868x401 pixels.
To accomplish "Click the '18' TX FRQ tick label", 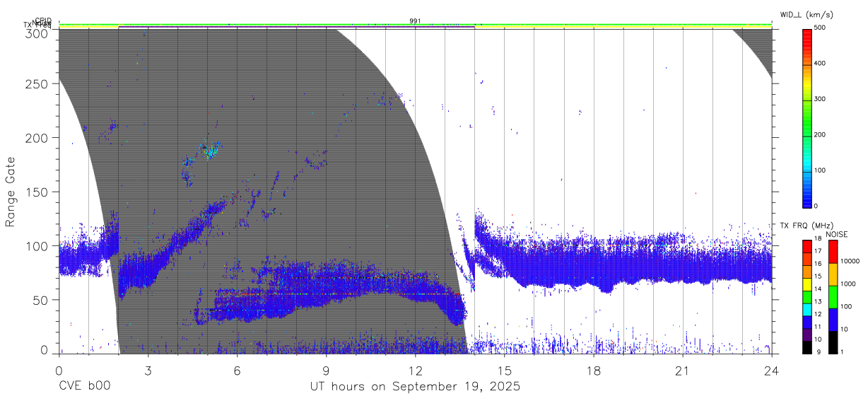I will (x=818, y=239).
